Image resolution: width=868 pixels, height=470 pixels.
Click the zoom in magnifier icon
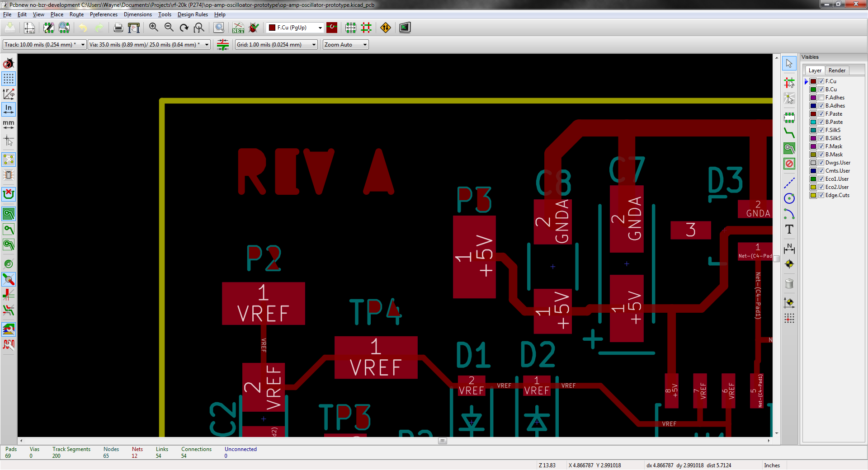coord(153,28)
